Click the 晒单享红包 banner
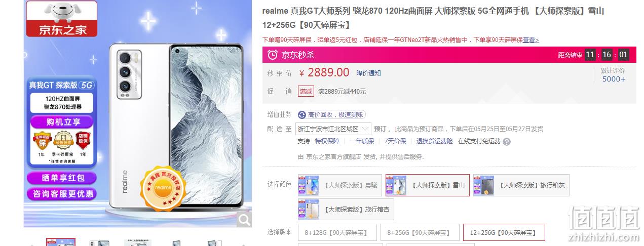This screenshot has width=644, height=246. pos(62,178)
